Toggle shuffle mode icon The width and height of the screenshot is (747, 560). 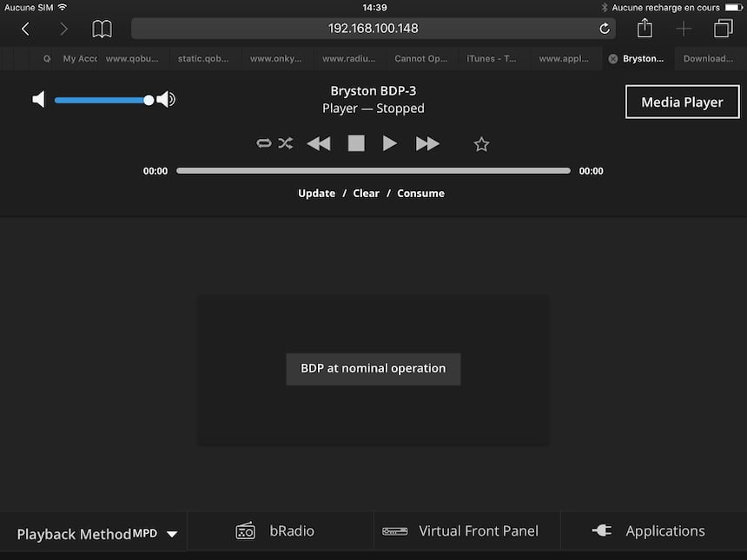pos(286,143)
